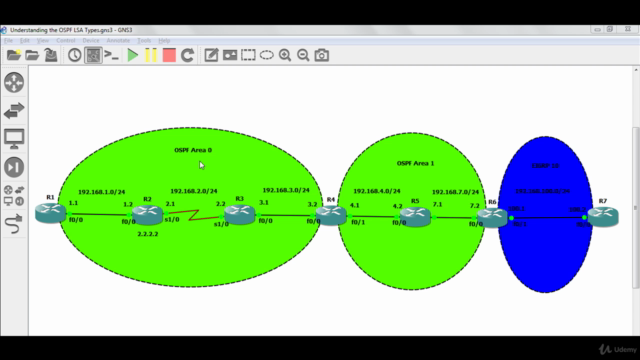Viewport: 640px width, 360px height.
Task: Select the Draw rectangle tool
Action: [x=248, y=55]
